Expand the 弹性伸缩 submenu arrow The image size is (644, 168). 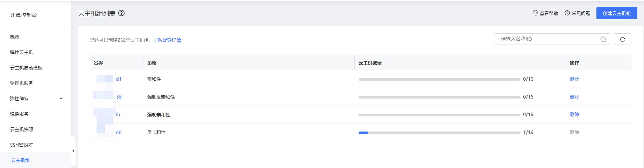coord(61,99)
